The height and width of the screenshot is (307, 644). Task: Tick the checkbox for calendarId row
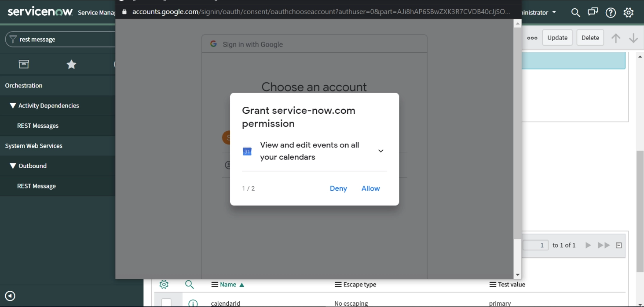[166, 303]
